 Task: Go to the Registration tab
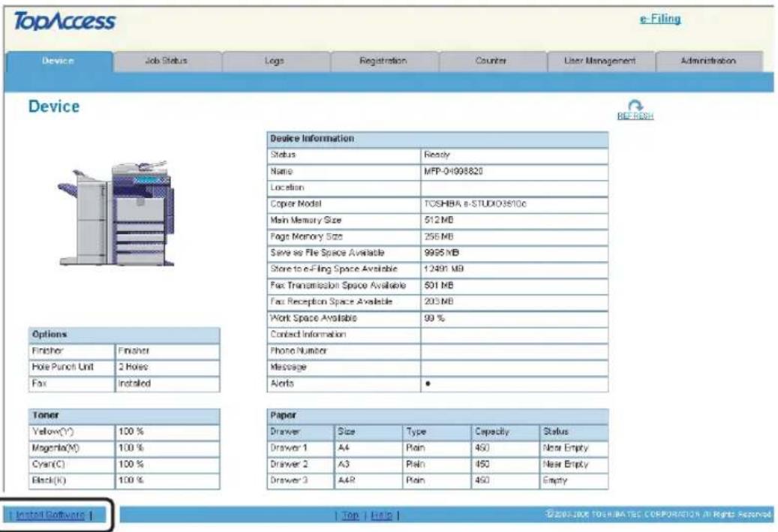tap(383, 61)
